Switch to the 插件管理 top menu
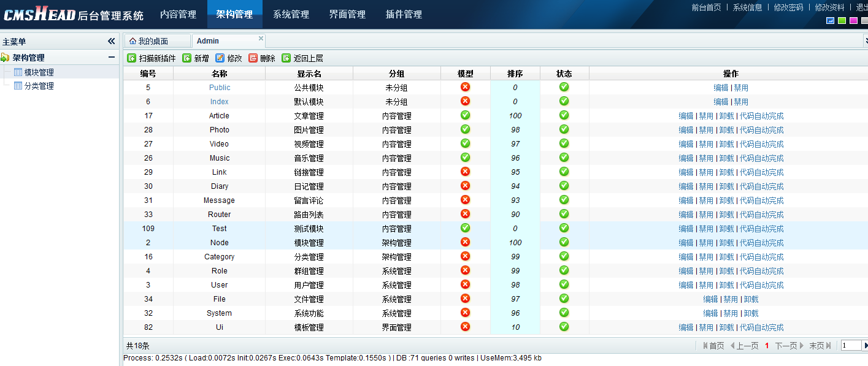 (x=404, y=14)
